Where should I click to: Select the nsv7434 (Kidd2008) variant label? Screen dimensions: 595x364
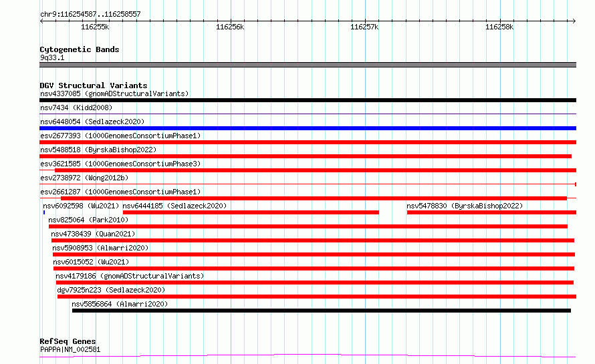(x=76, y=108)
